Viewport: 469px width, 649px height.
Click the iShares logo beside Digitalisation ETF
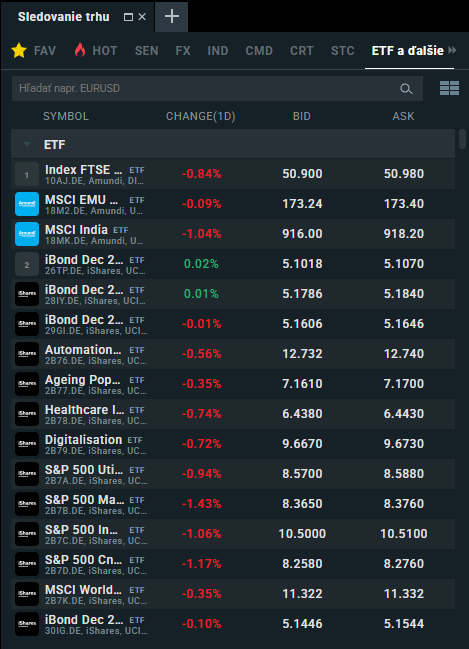27,444
